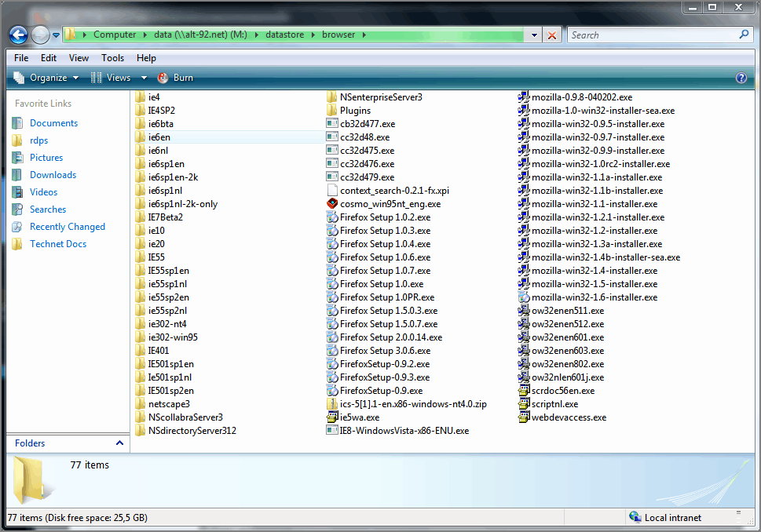Open the View menu

coord(79,58)
